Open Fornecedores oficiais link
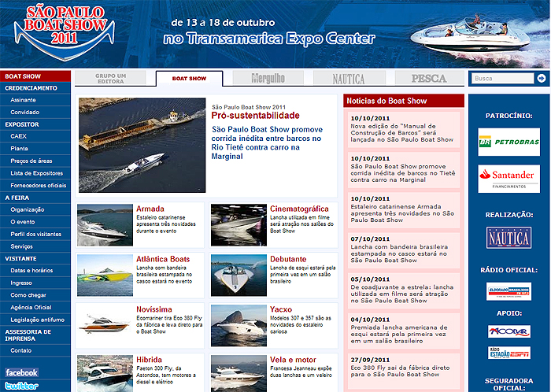This screenshot has width=551, height=392. [x=39, y=185]
